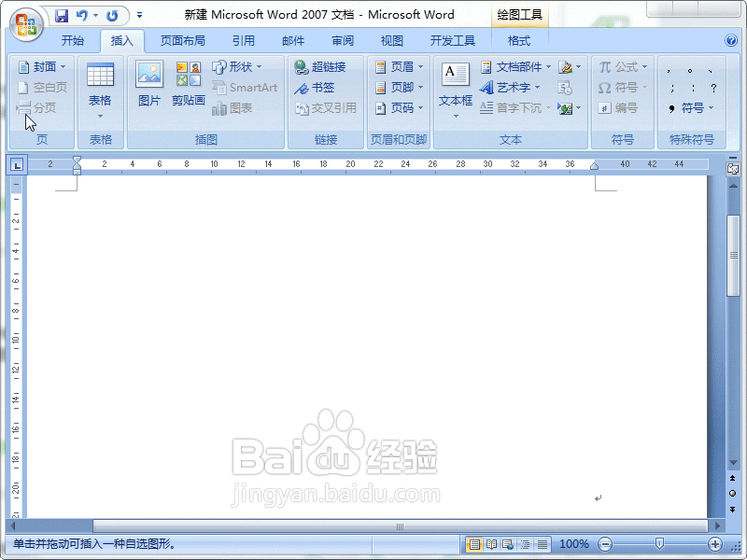Click the select browse object button

(733, 494)
